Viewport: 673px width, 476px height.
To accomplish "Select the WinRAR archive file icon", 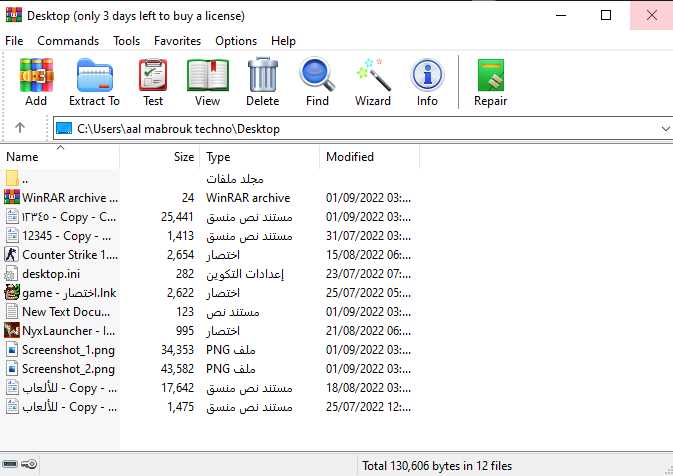I will tap(12, 197).
